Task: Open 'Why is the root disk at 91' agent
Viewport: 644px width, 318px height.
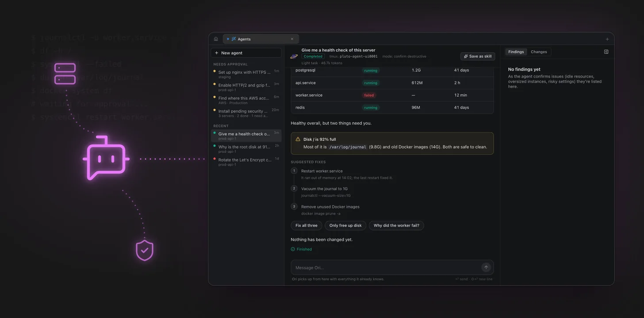Action: click(246, 148)
